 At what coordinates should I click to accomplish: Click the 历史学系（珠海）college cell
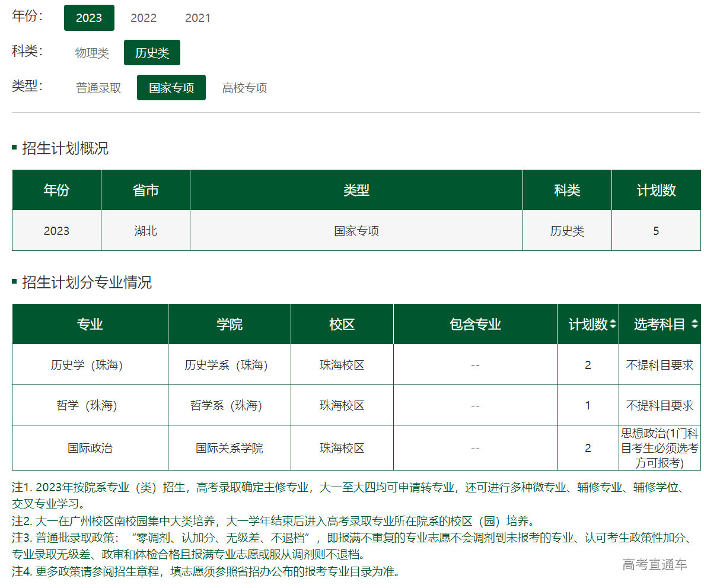(229, 365)
